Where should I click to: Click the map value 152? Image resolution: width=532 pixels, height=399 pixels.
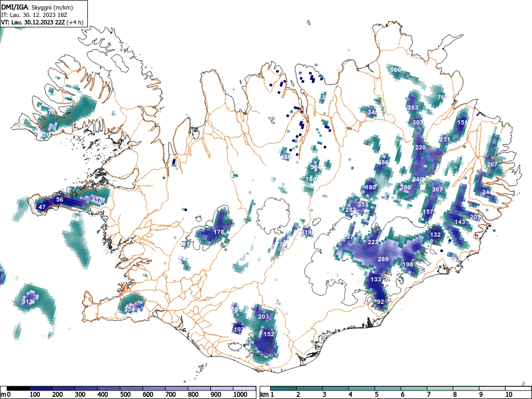[269, 334]
